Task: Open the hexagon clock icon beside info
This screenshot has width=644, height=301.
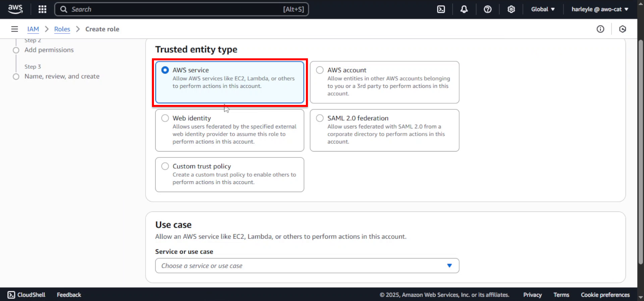Action: point(623,29)
